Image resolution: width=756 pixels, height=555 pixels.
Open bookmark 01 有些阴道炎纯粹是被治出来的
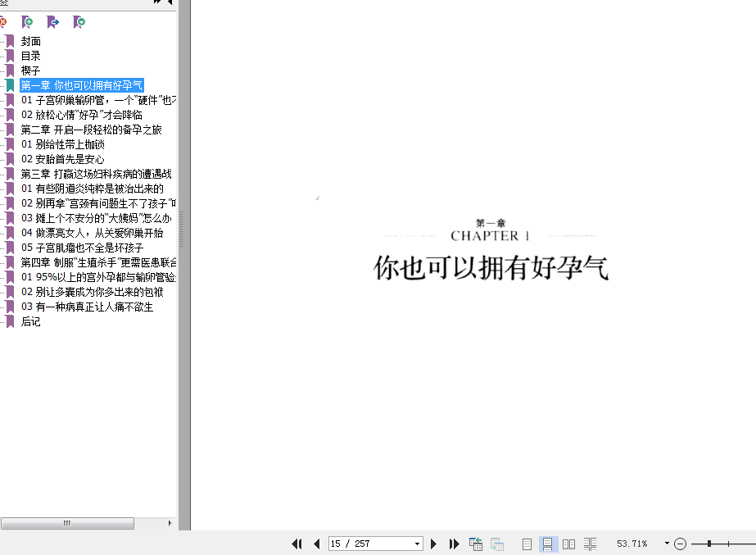point(92,189)
